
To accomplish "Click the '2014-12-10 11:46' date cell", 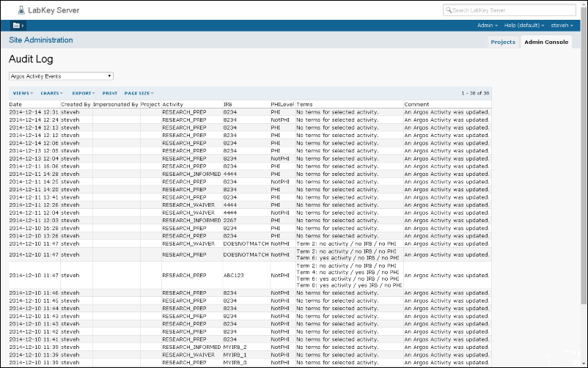I will click(34, 293).
